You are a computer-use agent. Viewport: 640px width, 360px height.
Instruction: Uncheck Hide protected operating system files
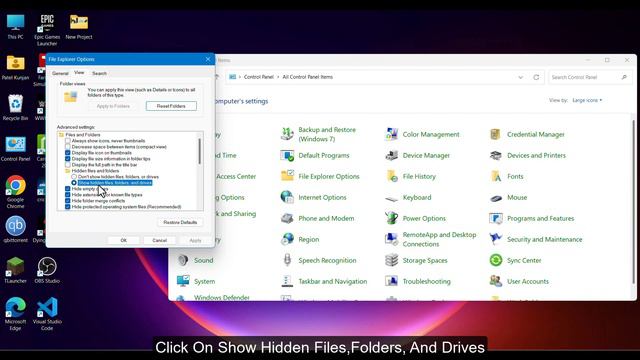pos(68,207)
